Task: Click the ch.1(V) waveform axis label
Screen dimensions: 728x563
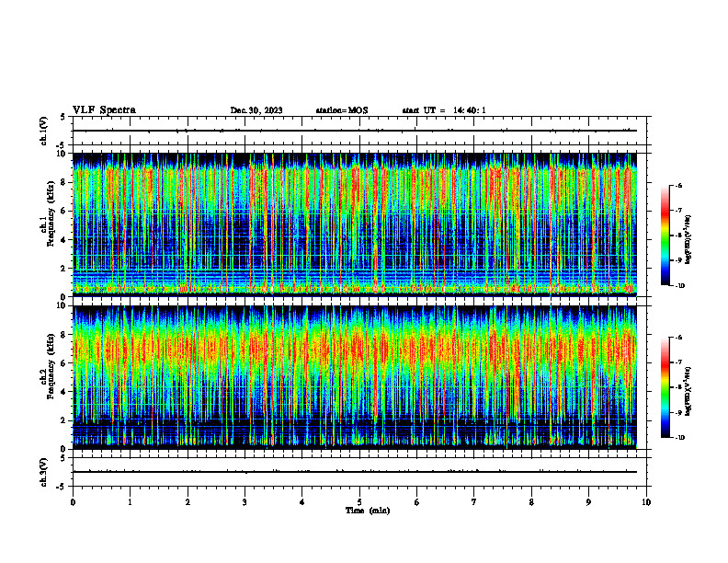Action: click(43, 131)
